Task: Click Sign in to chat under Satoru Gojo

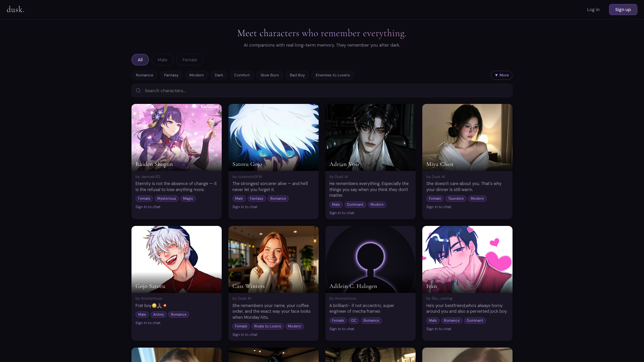Action: 245,207
